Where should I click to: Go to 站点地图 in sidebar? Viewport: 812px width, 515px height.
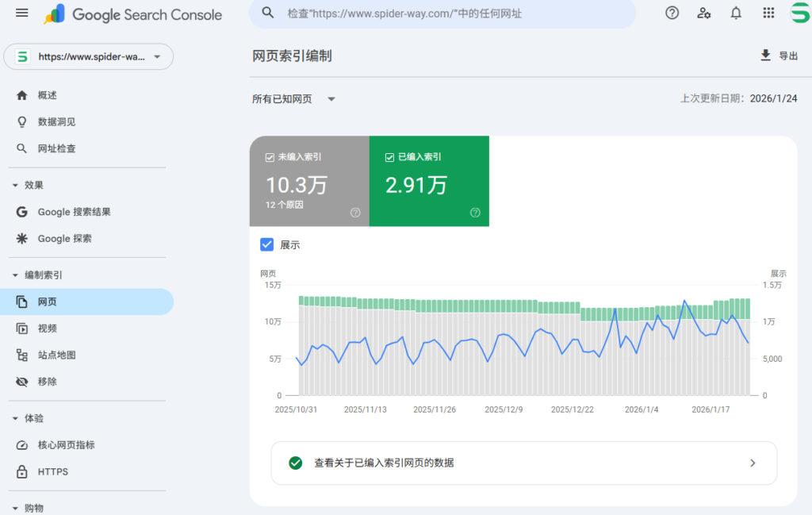[57, 355]
